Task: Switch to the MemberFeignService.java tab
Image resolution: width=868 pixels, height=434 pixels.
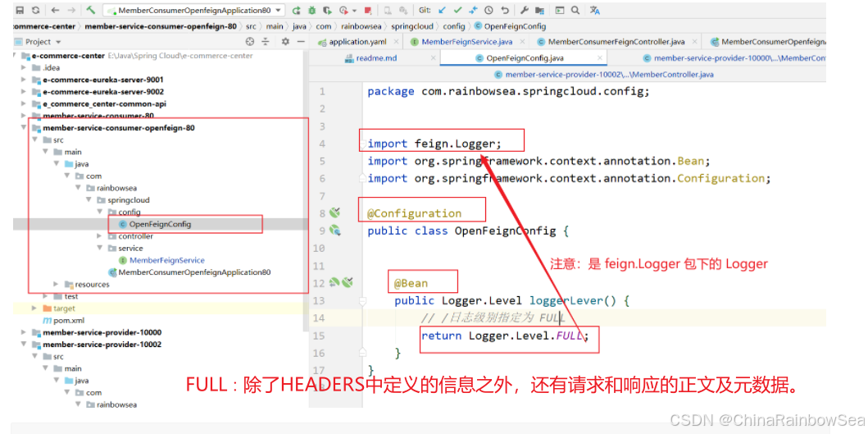Action: coord(466,42)
